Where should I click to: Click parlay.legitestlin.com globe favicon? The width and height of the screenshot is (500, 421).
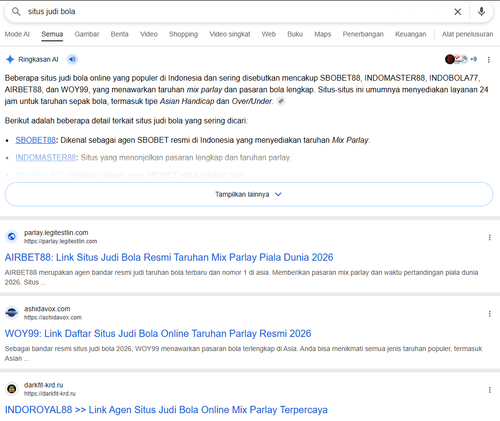[12, 237]
